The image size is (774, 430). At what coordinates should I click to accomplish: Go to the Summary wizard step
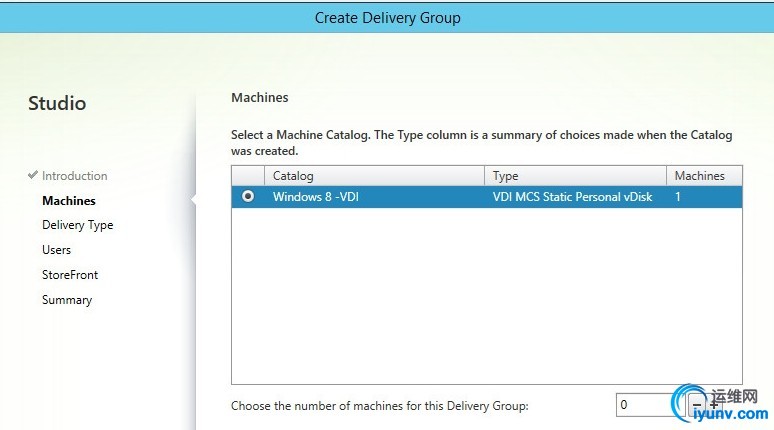pyautogui.click(x=67, y=300)
